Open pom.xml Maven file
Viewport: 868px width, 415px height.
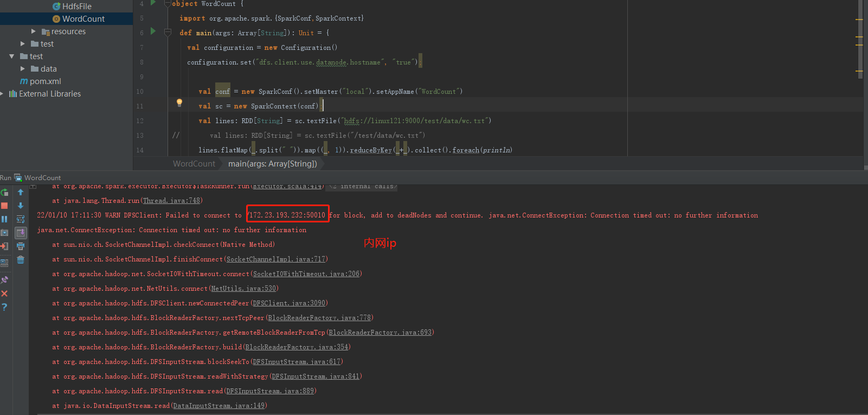pyautogui.click(x=40, y=81)
